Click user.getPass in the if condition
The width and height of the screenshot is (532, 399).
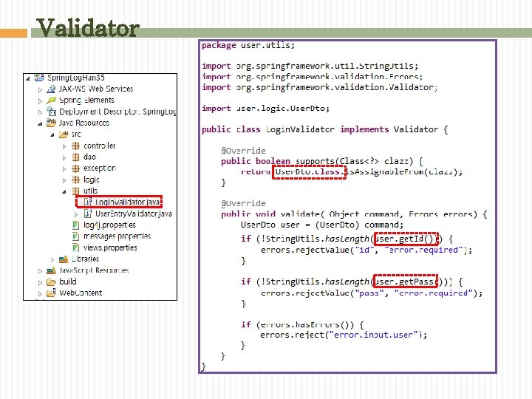pos(405,282)
